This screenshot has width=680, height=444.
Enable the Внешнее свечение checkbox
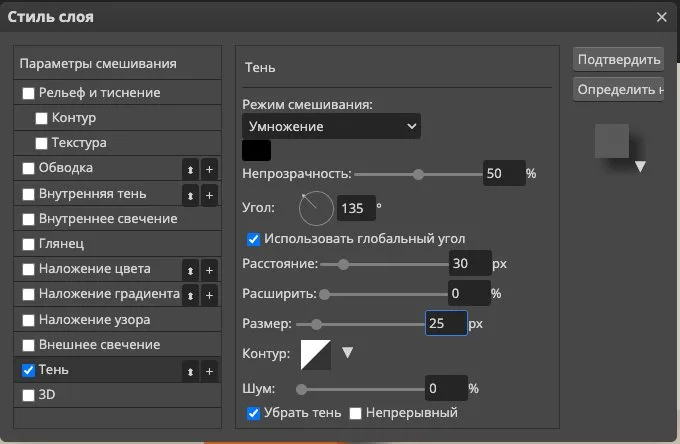click(x=29, y=345)
